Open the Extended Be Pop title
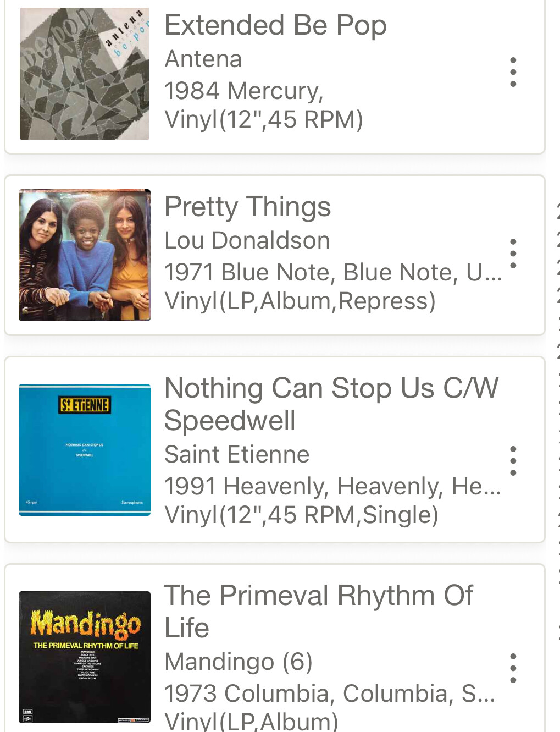The height and width of the screenshot is (732, 560). click(x=275, y=25)
